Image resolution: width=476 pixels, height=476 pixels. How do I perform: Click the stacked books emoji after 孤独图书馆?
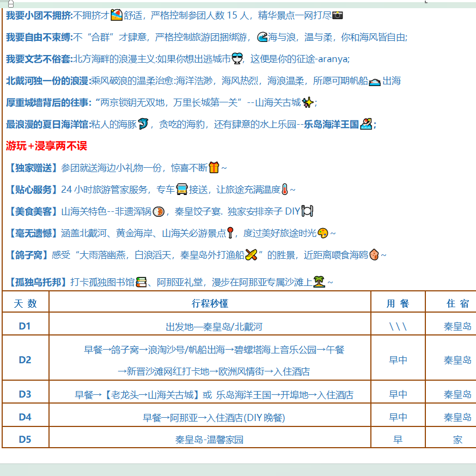(x=142, y=282)
